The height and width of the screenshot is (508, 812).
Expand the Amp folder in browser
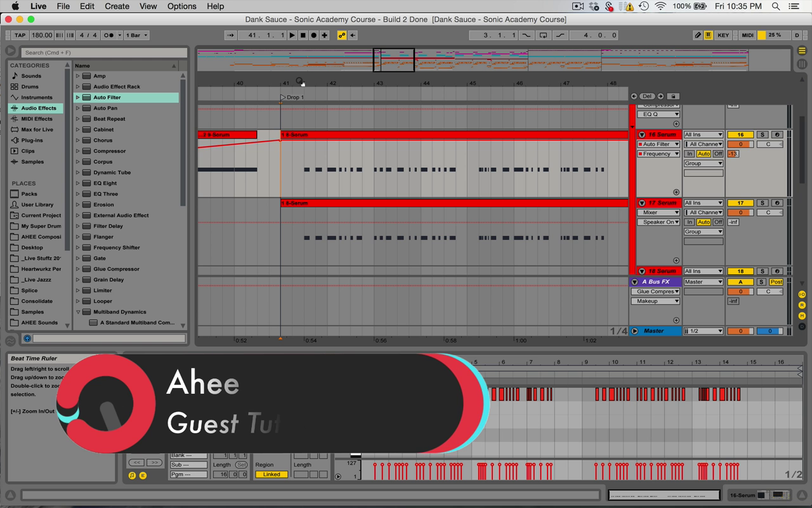(x=78, y=76)
